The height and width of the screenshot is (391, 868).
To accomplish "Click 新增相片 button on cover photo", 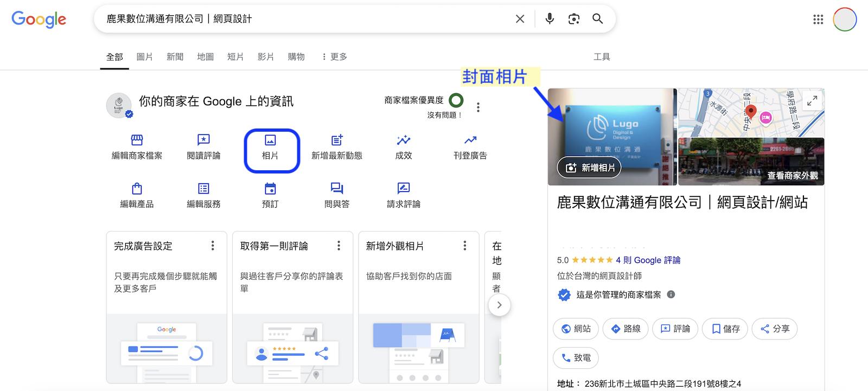I will pos(590,168).
